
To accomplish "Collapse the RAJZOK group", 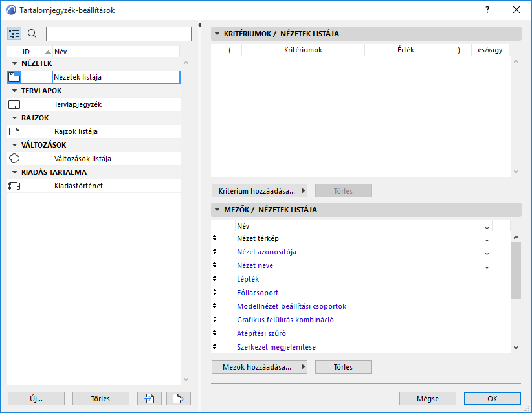I will 14,118.
